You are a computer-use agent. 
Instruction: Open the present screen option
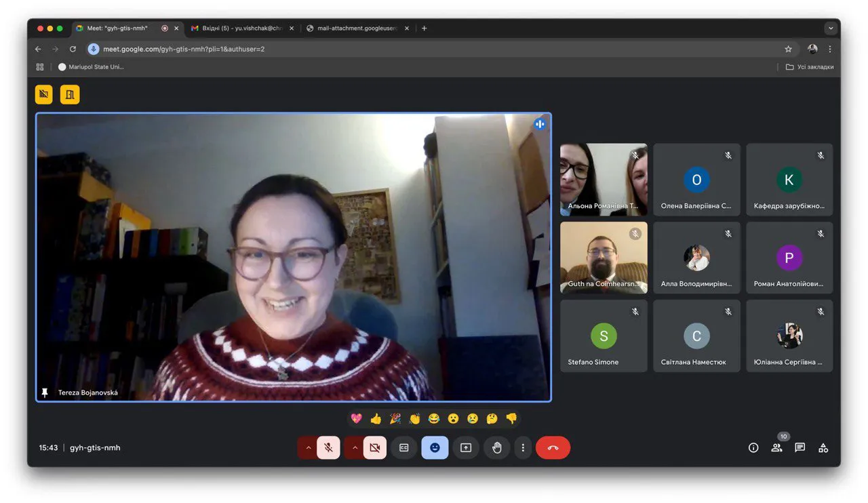click(x=466, y=448)
